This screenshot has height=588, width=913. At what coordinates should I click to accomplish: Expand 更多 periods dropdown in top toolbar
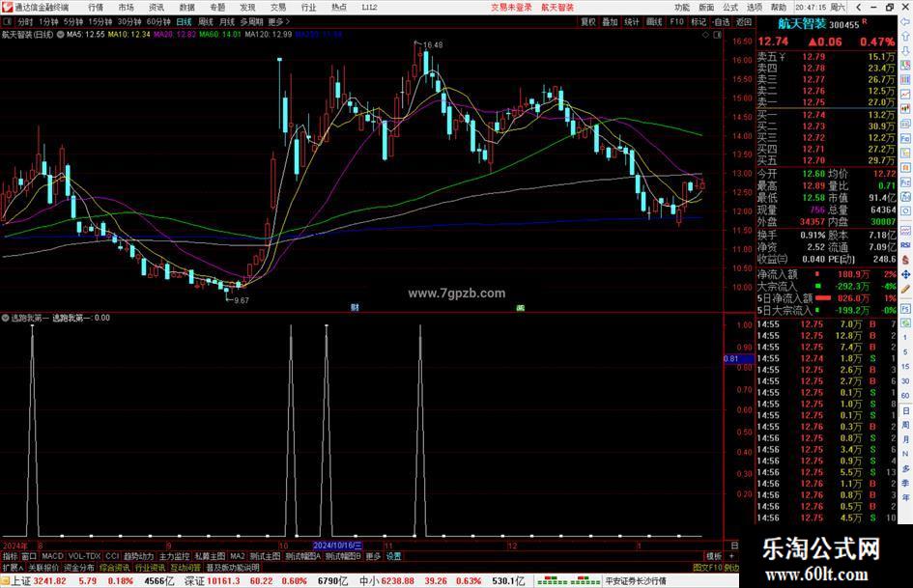[279, 21]
